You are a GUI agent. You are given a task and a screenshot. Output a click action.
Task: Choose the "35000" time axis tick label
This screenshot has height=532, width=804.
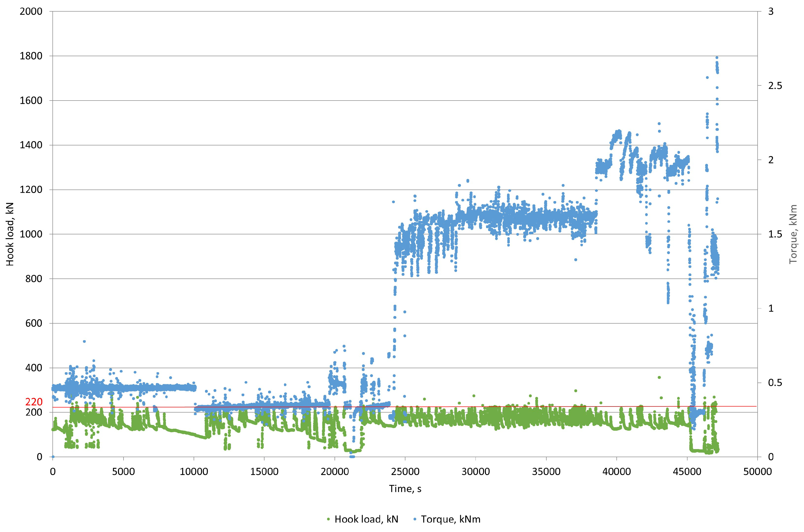[546, 472]
